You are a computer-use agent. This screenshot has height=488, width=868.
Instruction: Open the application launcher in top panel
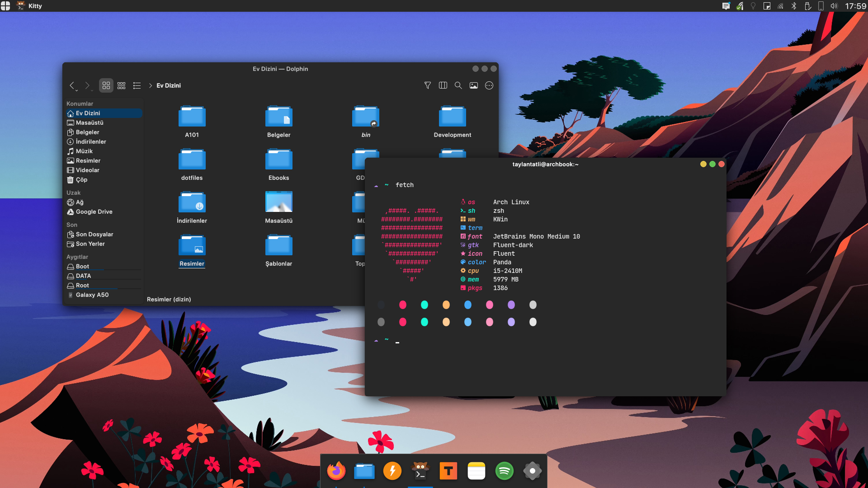(5, 5)
